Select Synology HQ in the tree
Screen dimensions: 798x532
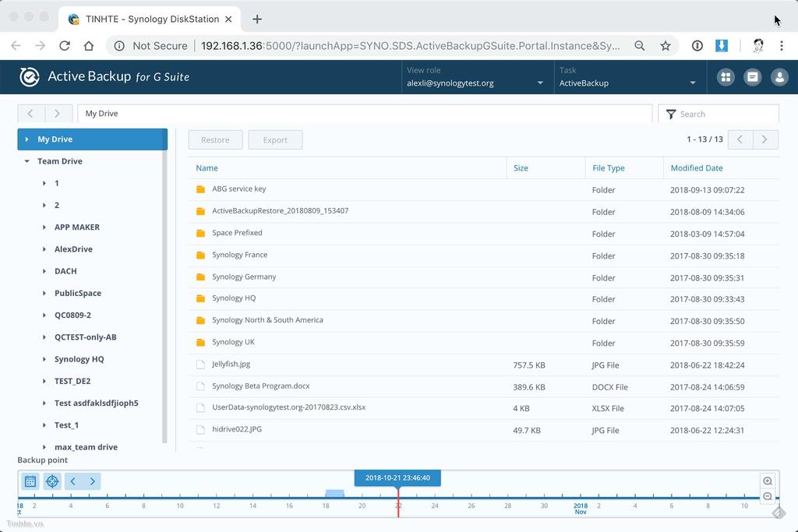tap(79, 359)
